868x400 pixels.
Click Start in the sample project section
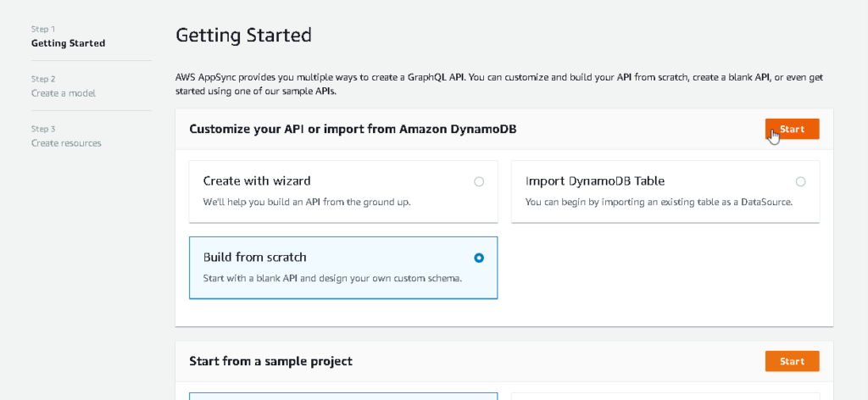792,361
